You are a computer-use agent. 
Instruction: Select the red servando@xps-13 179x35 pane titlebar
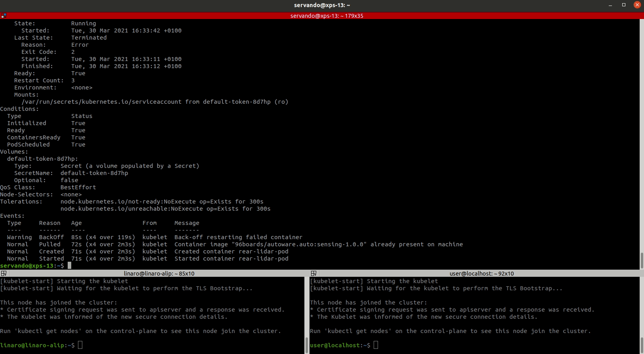click(327, 16)
